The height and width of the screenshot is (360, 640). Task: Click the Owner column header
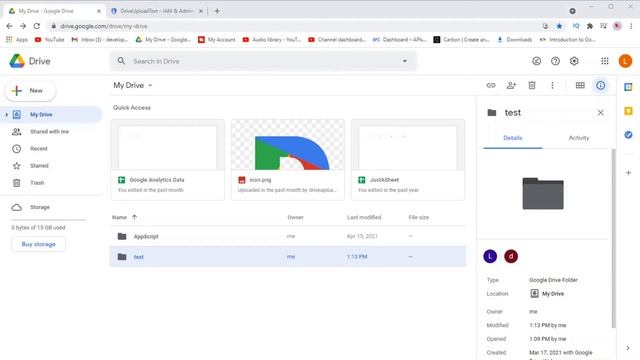click(x=295, y=218)
